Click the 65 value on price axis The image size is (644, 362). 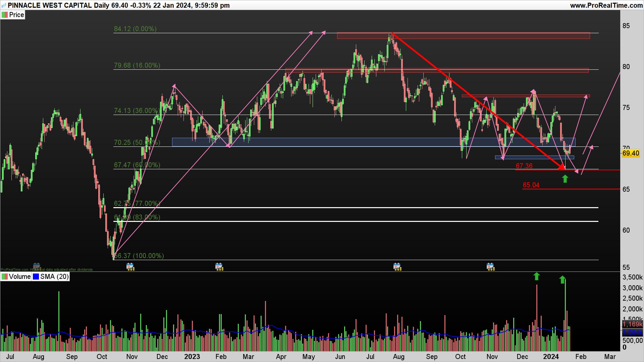pos(626,189)
